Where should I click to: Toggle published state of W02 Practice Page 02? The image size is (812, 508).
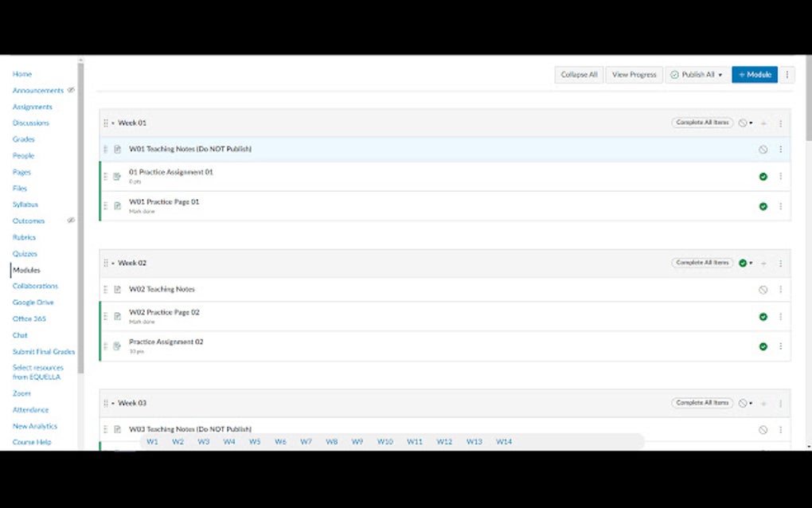click(763, 315)
